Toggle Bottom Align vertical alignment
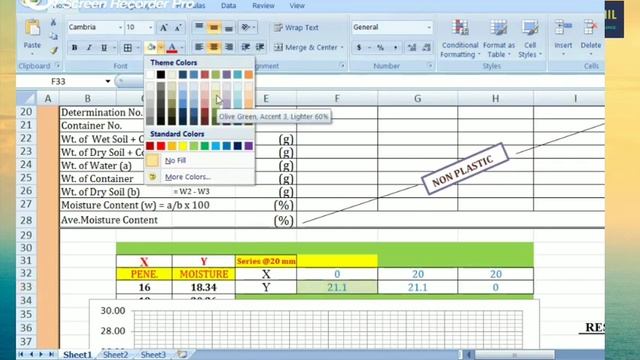Viewport: 640px width, 360px height. (229, 27)
